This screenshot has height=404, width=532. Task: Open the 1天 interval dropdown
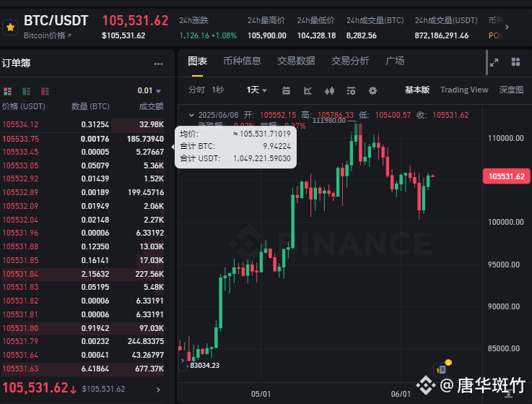pos(257,90)
